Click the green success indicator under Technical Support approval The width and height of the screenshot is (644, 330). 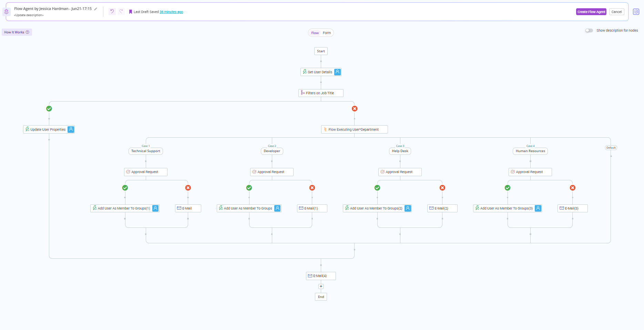coord(125,188)
